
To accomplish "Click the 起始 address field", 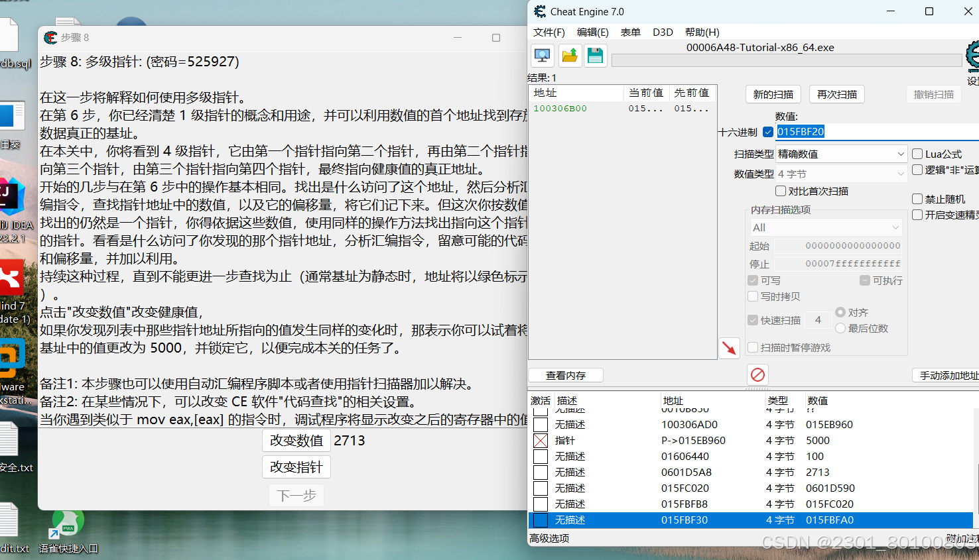I will click(838, 245).
